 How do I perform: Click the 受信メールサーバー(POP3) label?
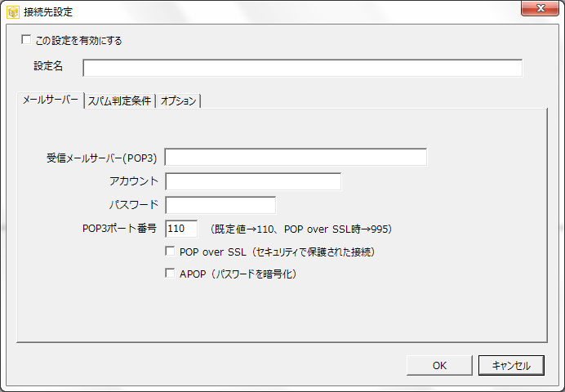(102, 158)
